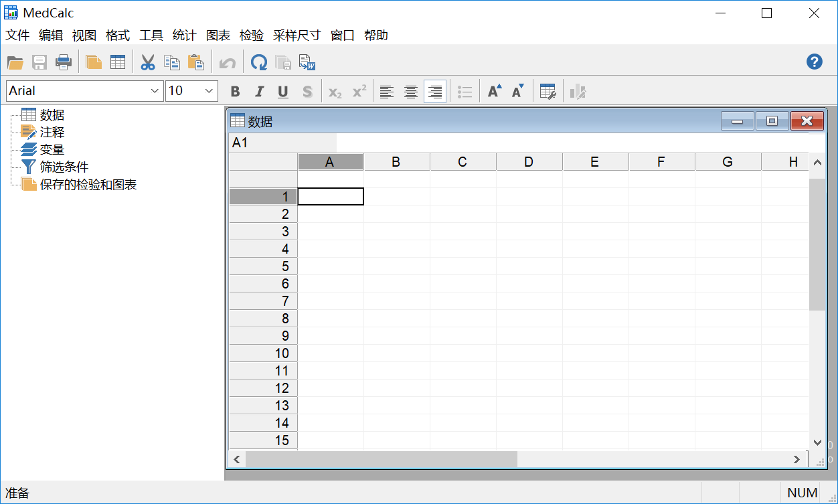Toggle Underline formatting
This screenshot has width=838, height=504.
click(283, 92)
